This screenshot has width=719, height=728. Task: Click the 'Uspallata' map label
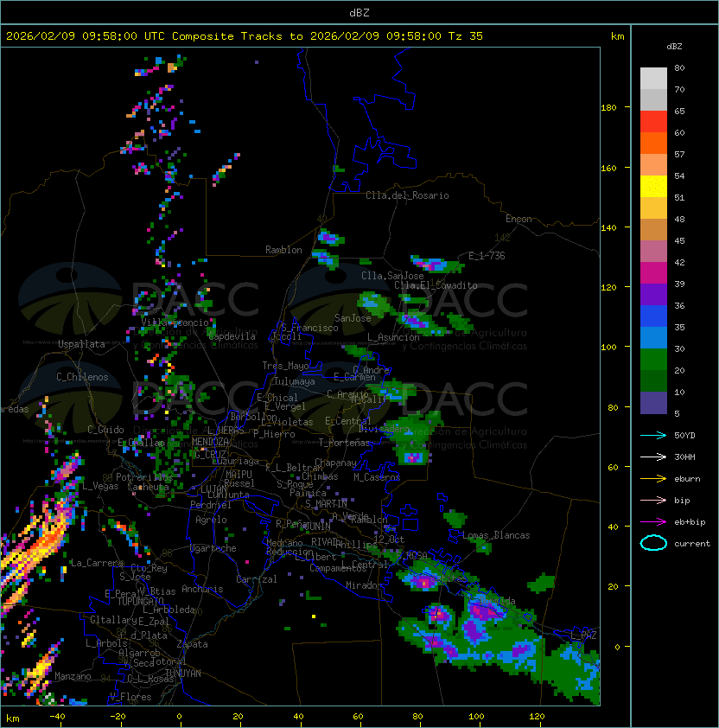point(82,344)
